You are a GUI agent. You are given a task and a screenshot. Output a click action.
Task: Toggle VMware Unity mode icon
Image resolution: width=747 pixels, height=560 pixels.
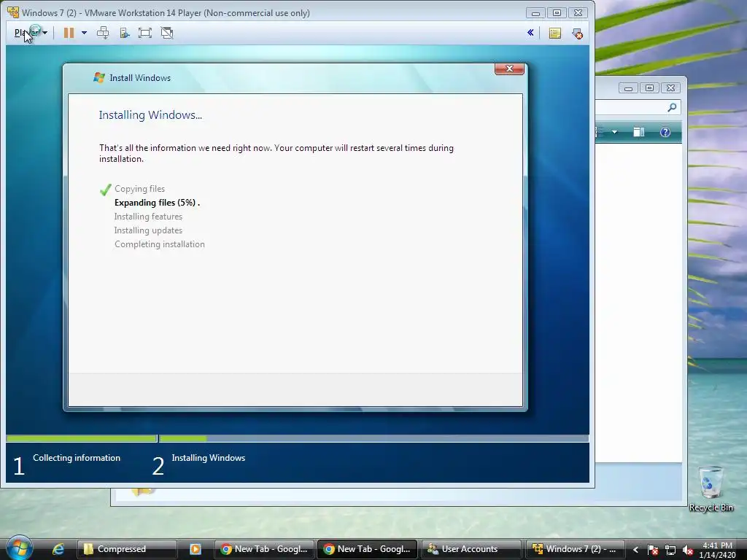click(x=167, y=33)
